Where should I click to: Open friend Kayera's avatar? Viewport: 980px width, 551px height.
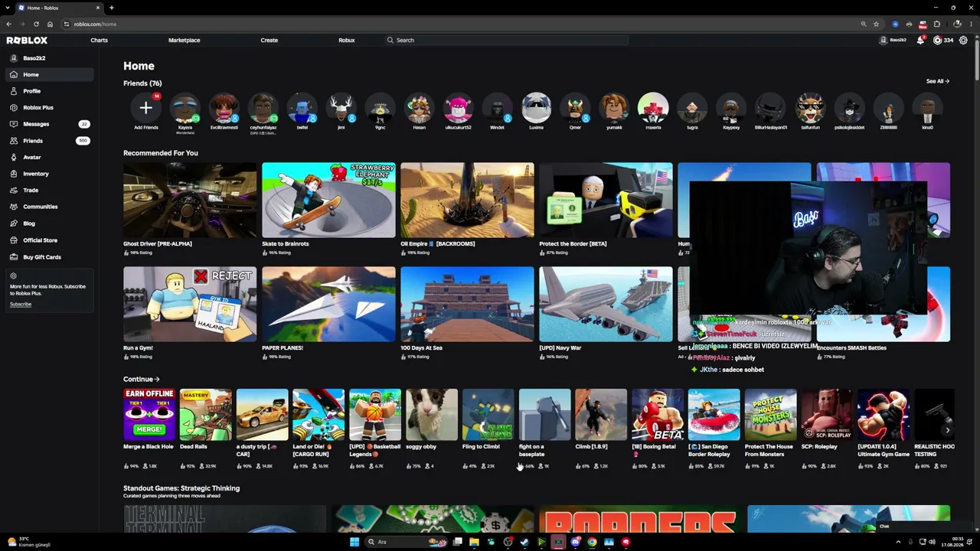[185, 108]
